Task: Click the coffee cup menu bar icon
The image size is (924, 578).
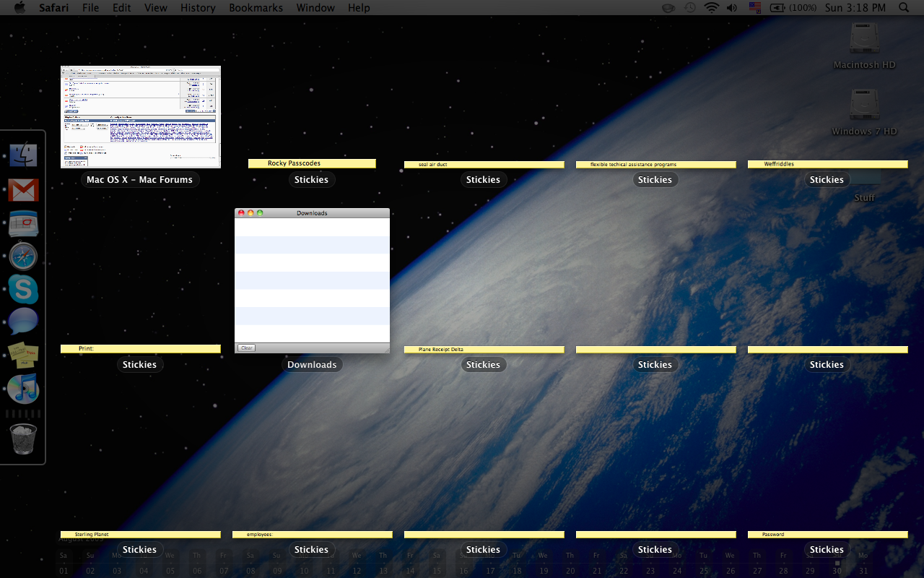Action: (x=669, y=8)
